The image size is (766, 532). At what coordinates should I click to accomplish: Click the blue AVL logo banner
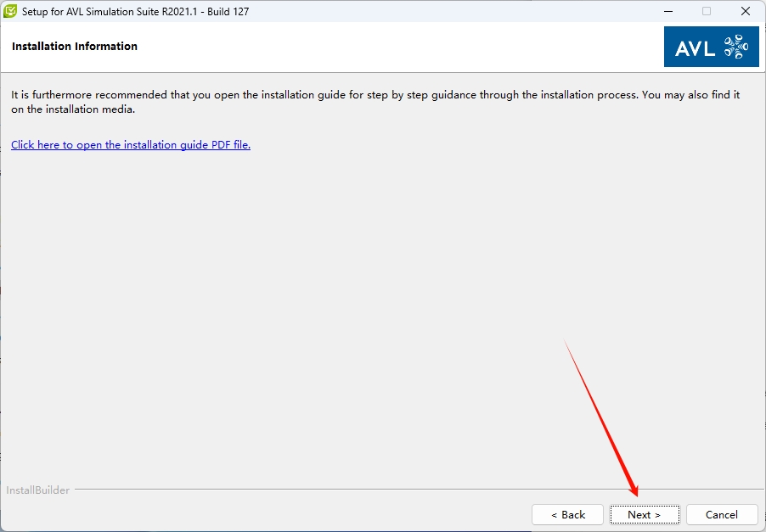(x=711, y=48)
